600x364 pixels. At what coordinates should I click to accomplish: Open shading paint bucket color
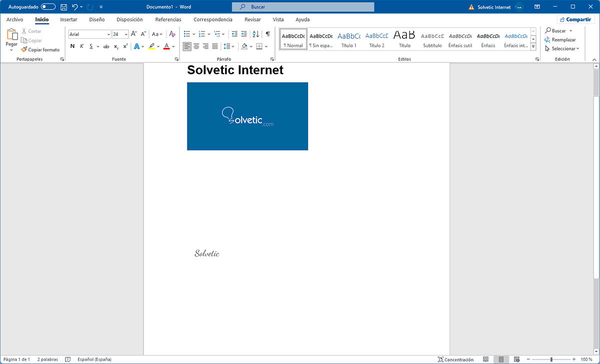point(244,46)
